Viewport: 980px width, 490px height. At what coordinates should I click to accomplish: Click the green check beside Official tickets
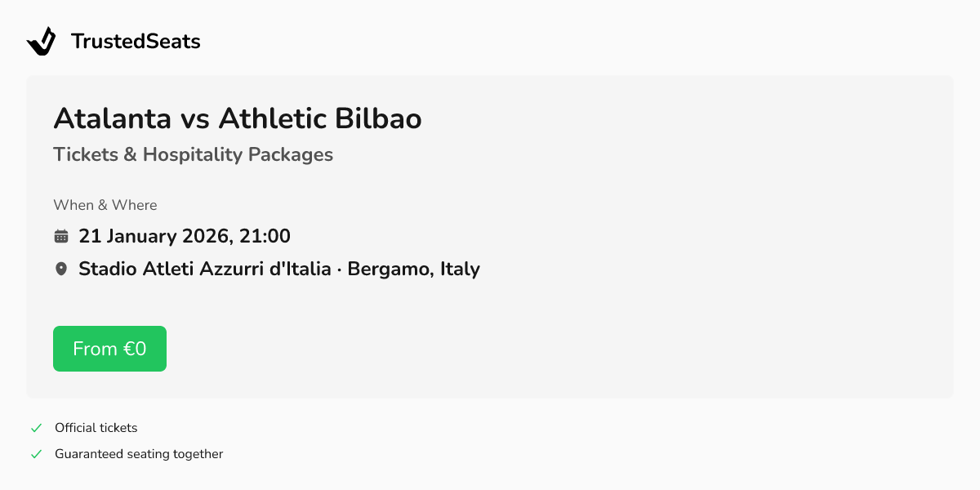(36, 427)
